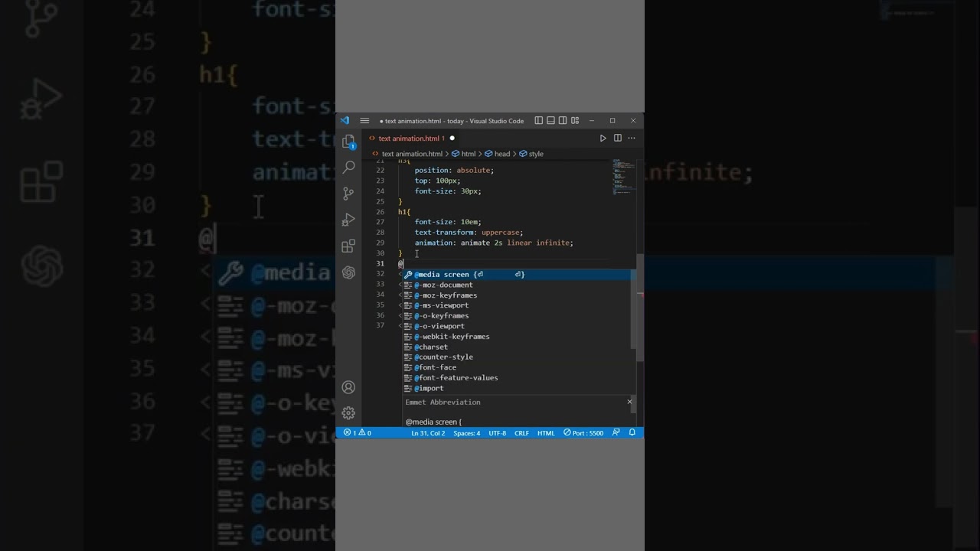Open the editor More Actions ellipsis
Screen dimensions: 980x551
click(x=632, y=139)
